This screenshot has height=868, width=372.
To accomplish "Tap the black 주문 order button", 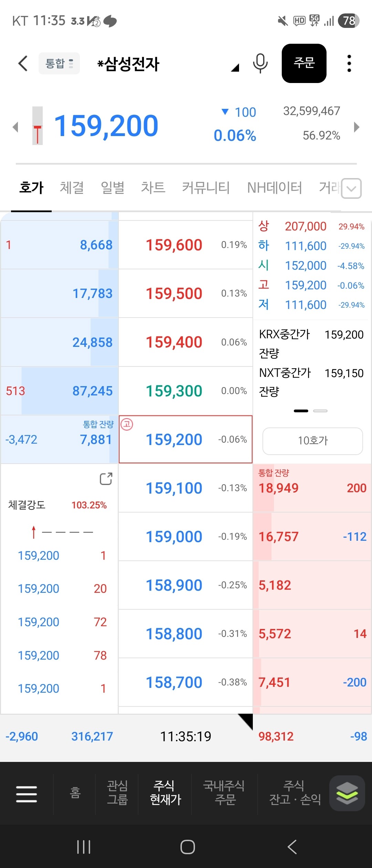I will (304, 63).
